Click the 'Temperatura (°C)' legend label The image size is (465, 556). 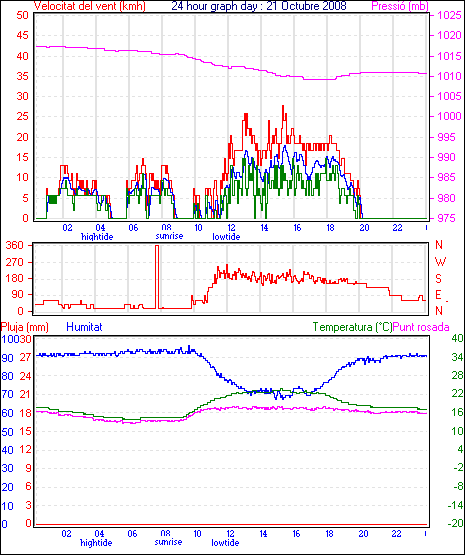353,327
